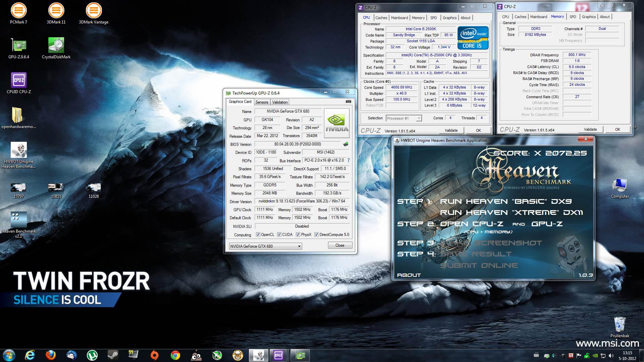Click the BIOS save icon in GPU-Z
This screenshot has height=362, width=644.
345,144
